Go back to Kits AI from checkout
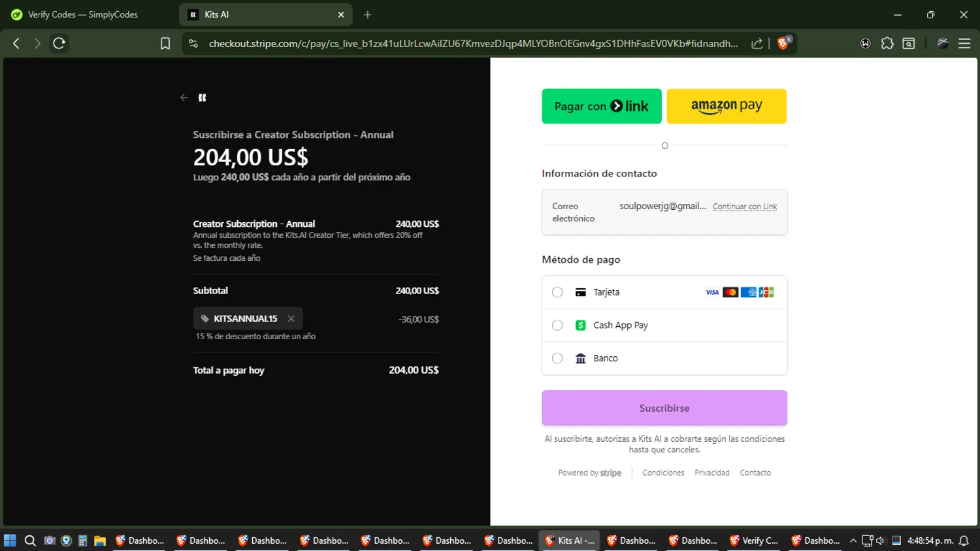 [x=184, y=97]
